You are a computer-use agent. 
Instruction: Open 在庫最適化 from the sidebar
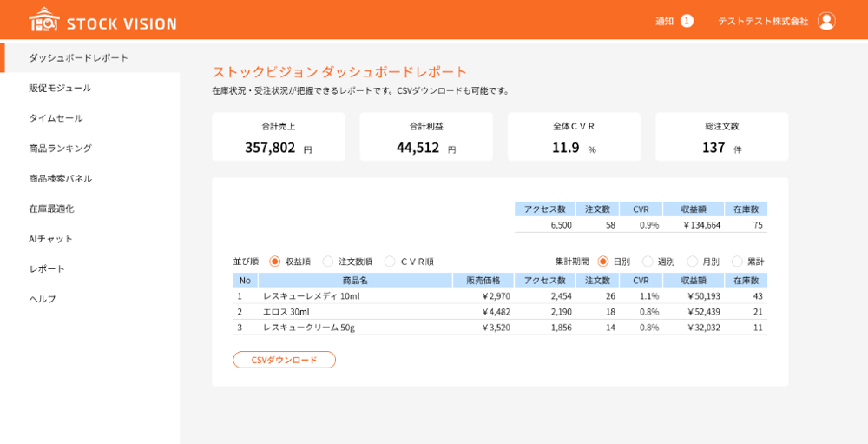pyautogui.click(x=51, y=209)
